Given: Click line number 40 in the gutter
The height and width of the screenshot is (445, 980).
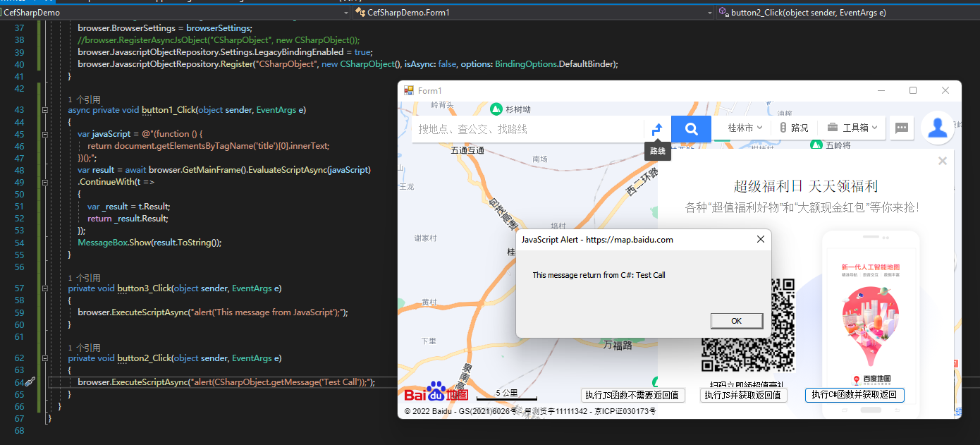Looking at the screenshot, I should tap(19, 64).
